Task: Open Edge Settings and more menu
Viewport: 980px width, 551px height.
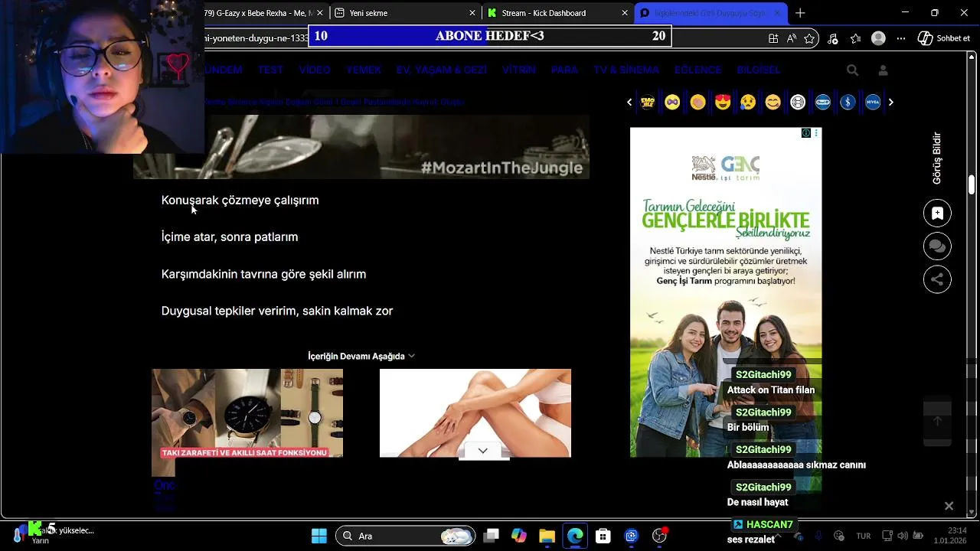Action: coord(901,38)
